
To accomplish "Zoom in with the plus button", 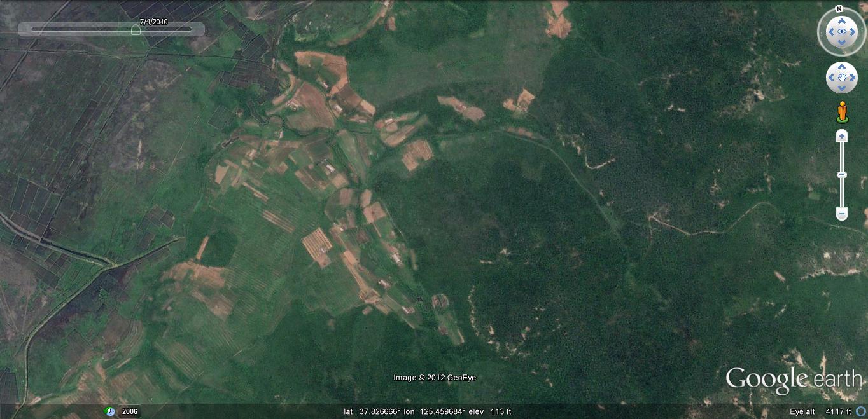I will click(842, 136).
